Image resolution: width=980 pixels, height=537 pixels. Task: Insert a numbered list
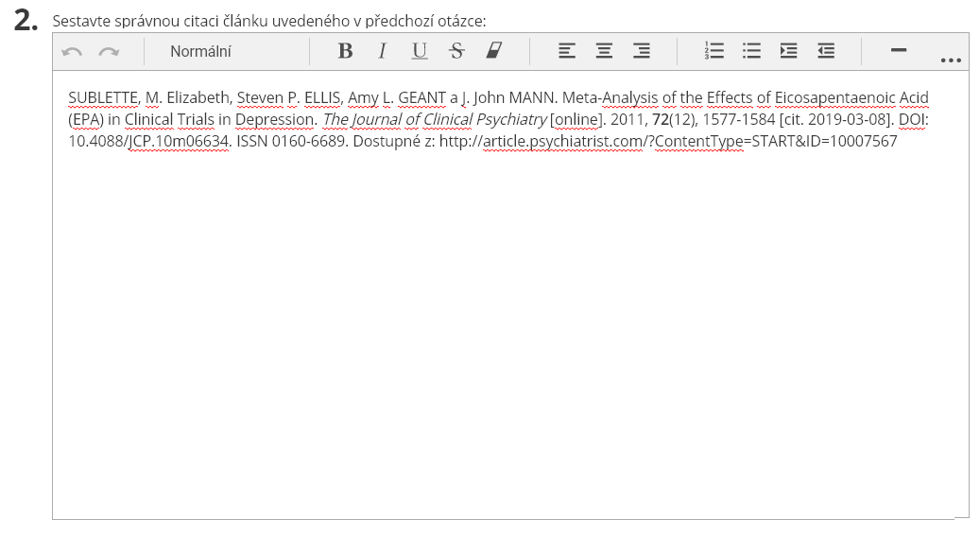(x=714, y=52)
